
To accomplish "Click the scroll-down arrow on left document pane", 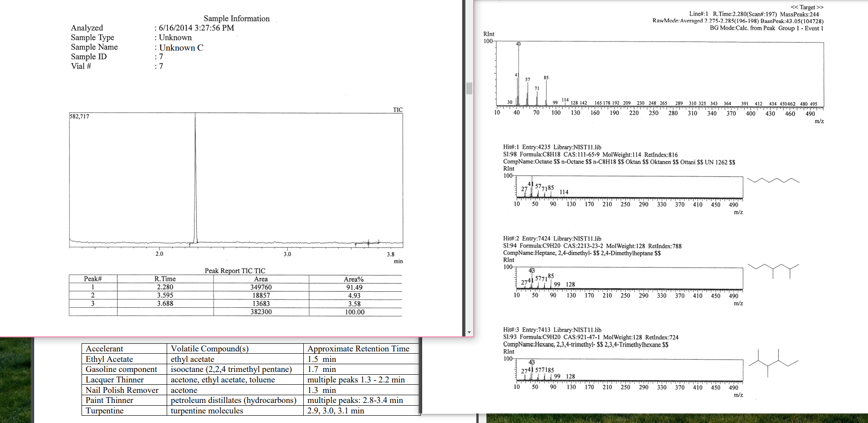I will pos(470,331).
